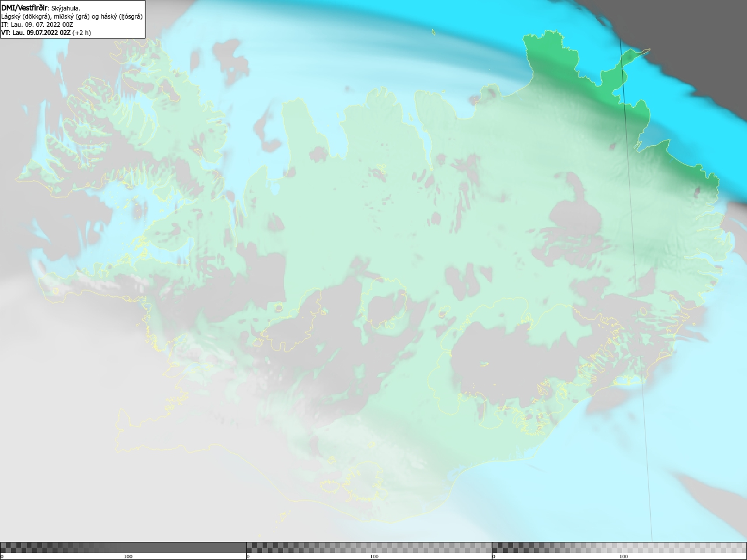Screen dimensions: 747x560
Task: Click the '100' label under the light gray scale
Action: point(623,556)
